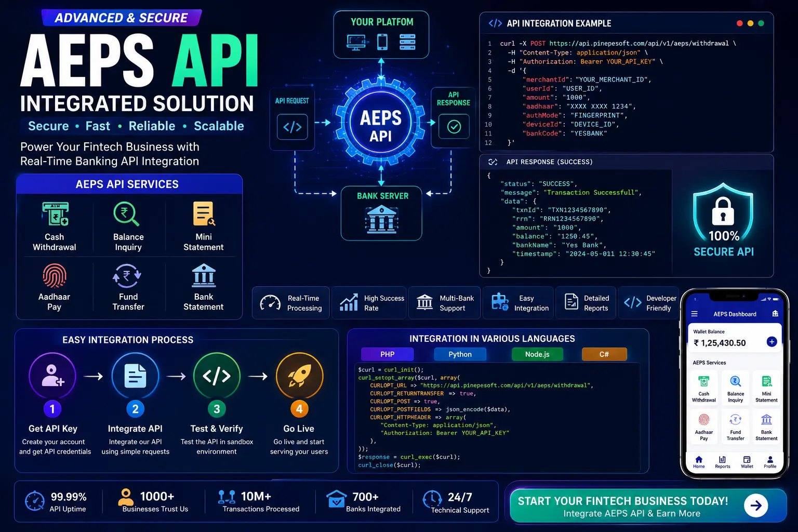The height and width of the screenshot is (532, 798).
Task: Click the Start Your Fintech Business Today banner
Action: 648,506
